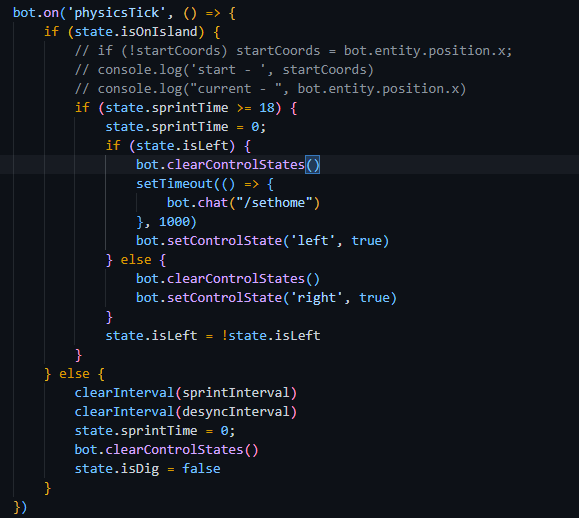
Task: Click the highlighted parentheses after clearControlStates
Action: pyautogui.click(x=312, y=165)
